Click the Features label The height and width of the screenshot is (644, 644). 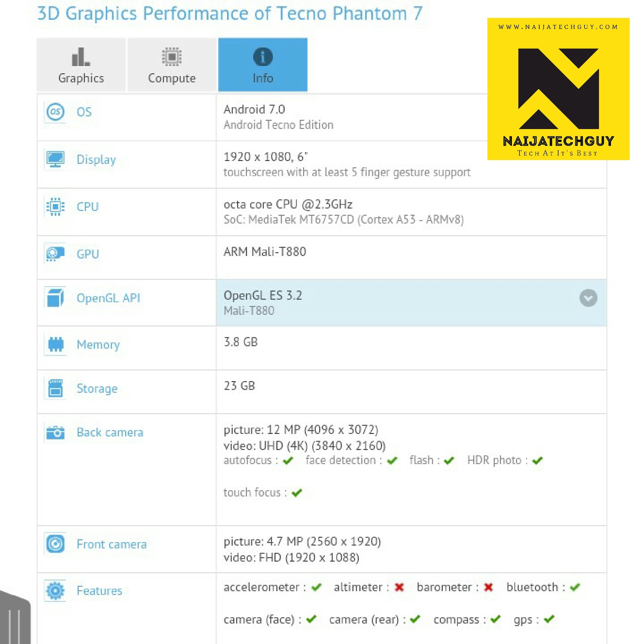[99, 591]
